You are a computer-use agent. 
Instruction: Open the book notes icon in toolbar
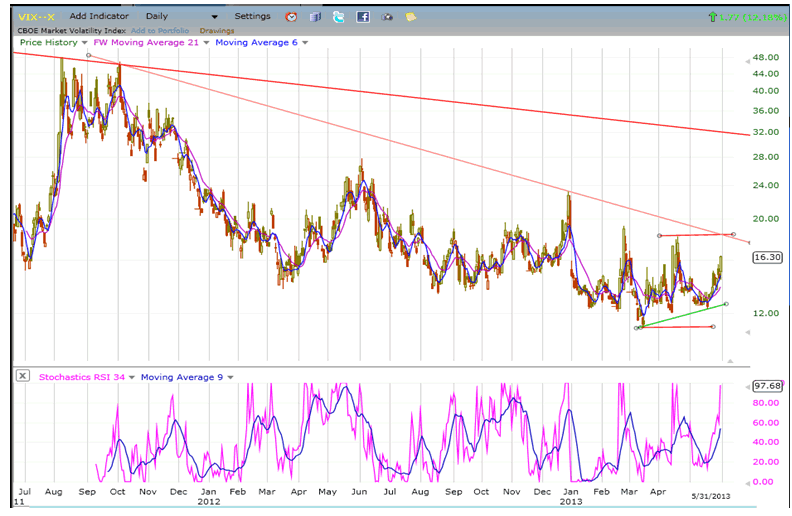315,17
